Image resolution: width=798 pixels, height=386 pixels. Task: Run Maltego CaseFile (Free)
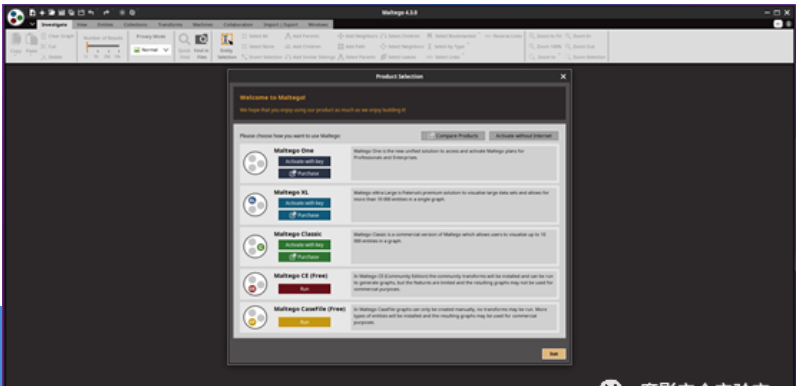point(304,322)
